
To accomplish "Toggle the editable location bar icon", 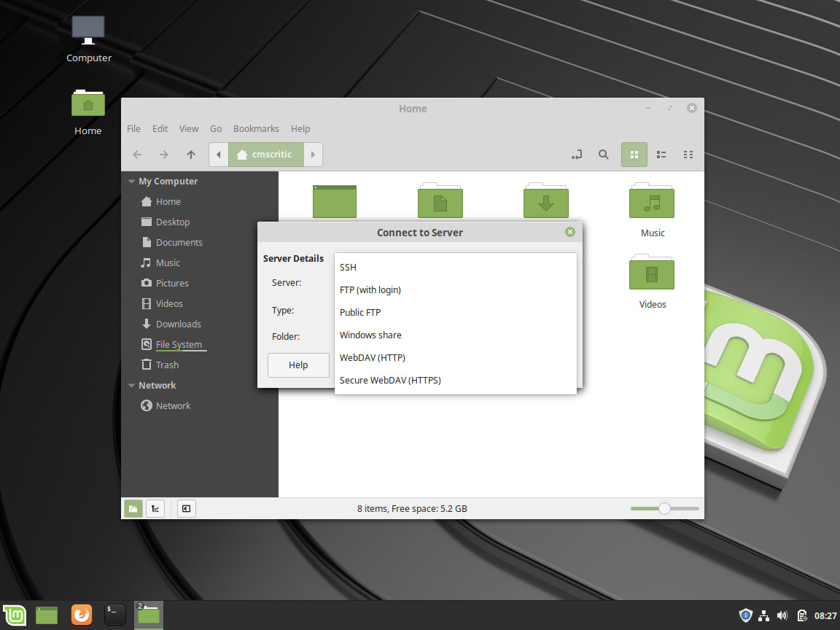I will coord(576,155).
